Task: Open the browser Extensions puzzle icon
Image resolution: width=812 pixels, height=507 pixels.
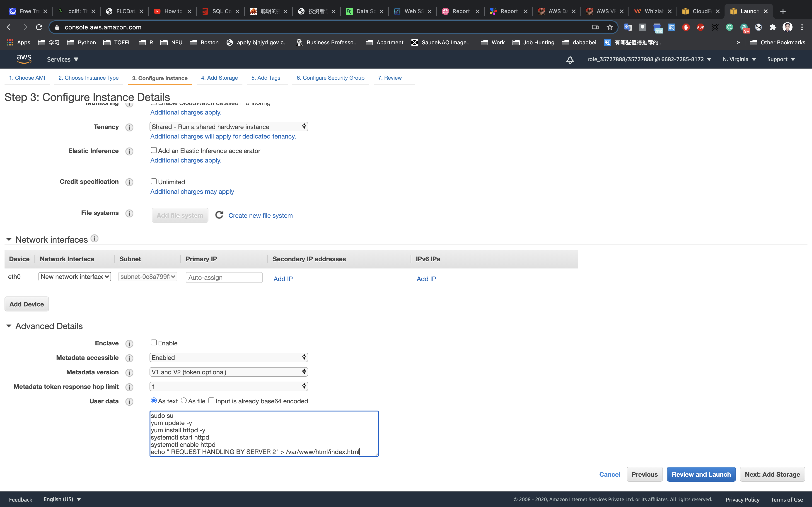Action: (773, 27)
